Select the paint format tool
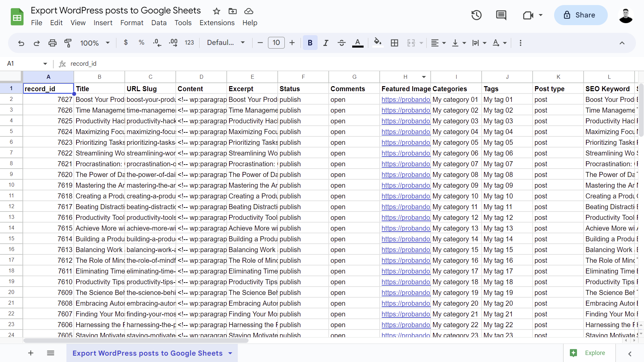Screen dimensions: 644x362 [x=68, y=43]
